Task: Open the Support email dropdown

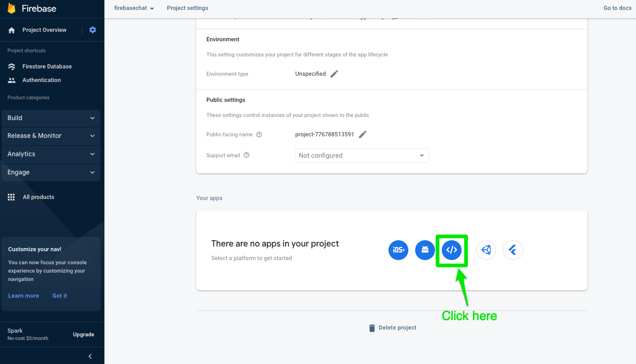Action: 362,156
